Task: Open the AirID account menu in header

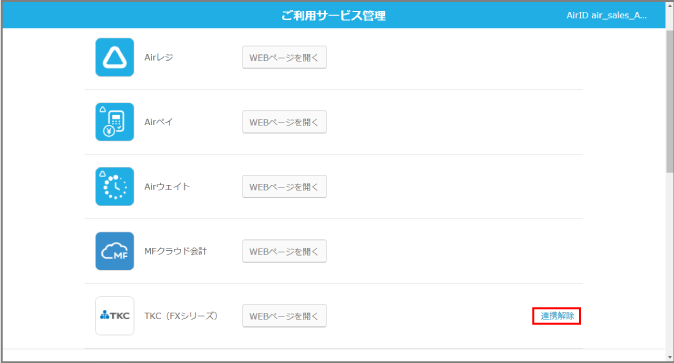Action: pyautogui.click(x=606, y=15)
